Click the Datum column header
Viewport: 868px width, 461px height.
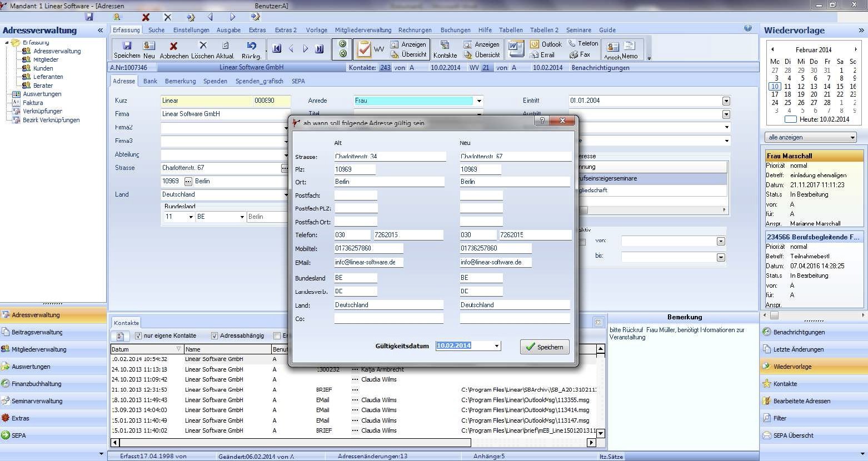click(147, 349)
